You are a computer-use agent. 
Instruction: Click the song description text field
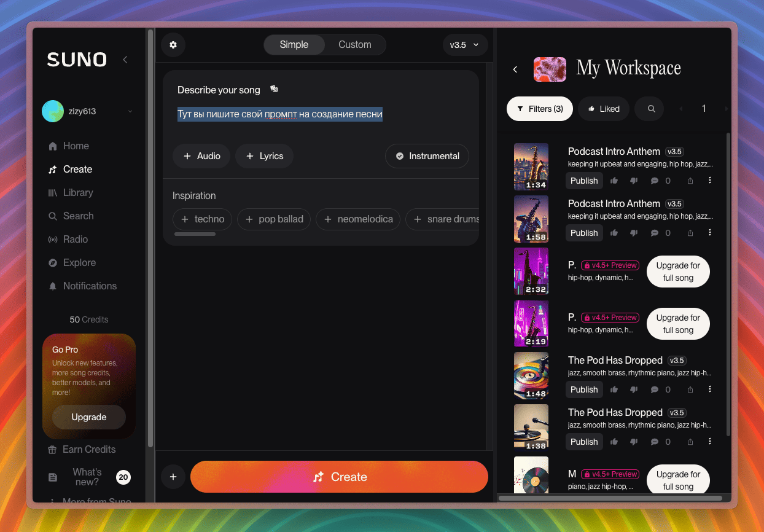321,115
